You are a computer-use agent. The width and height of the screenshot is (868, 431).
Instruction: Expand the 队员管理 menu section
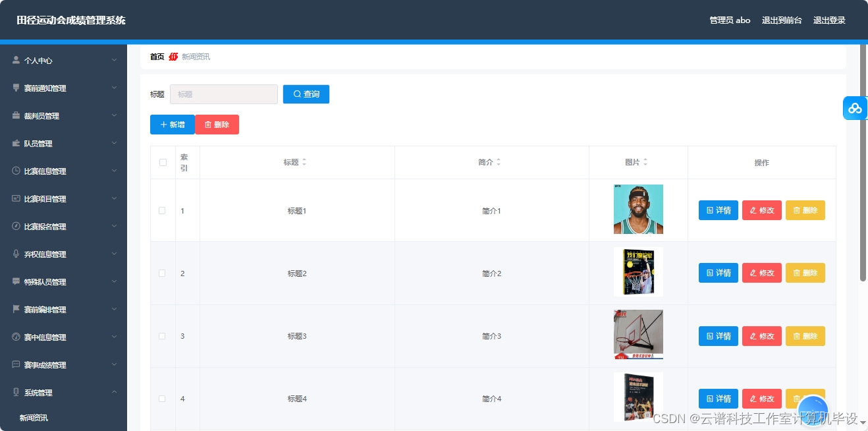pos(63,143)
